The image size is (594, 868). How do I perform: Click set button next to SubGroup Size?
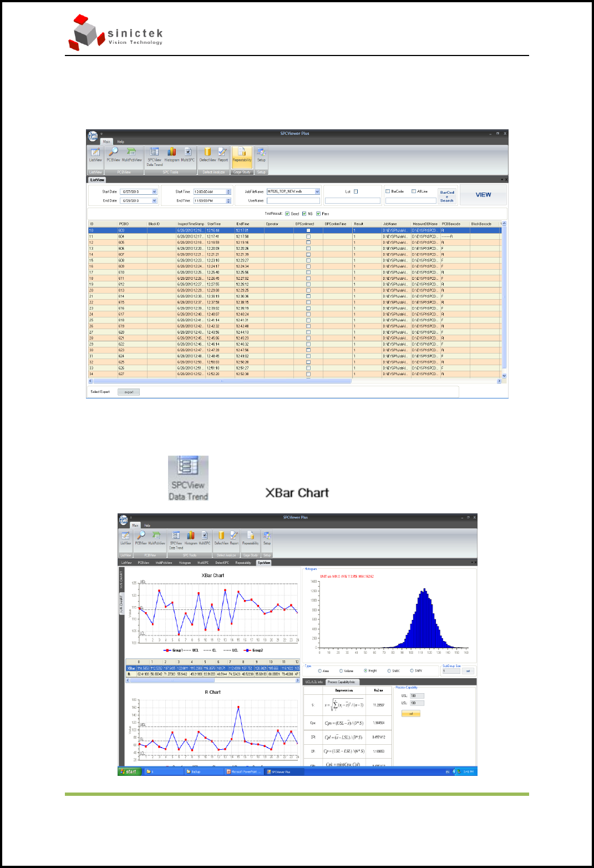point(468,670)
